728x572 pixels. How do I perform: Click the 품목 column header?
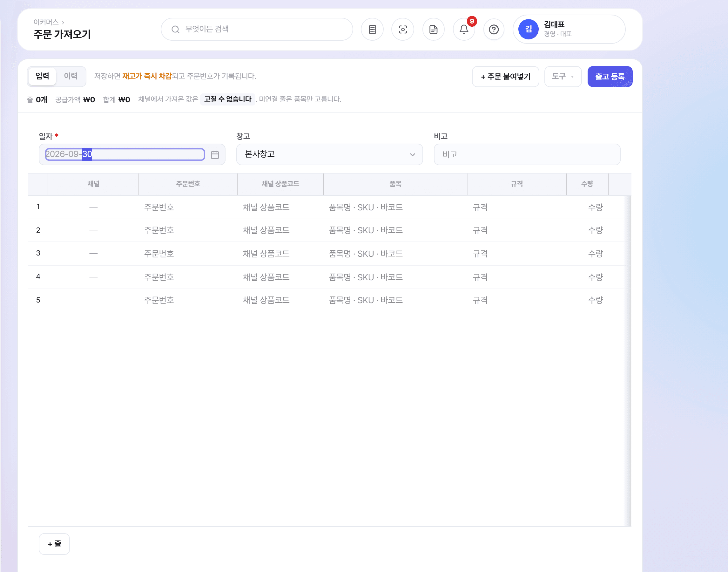(x=395, y=184)
